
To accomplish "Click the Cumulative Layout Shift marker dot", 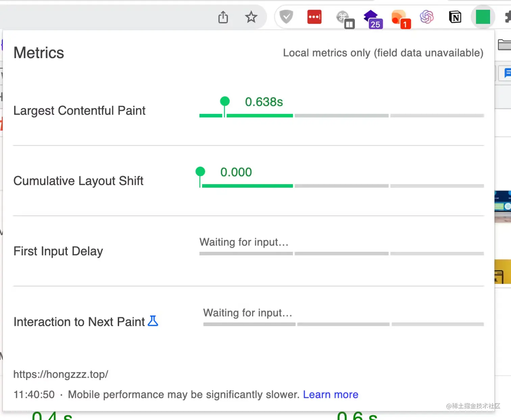I will coord(200,171).
